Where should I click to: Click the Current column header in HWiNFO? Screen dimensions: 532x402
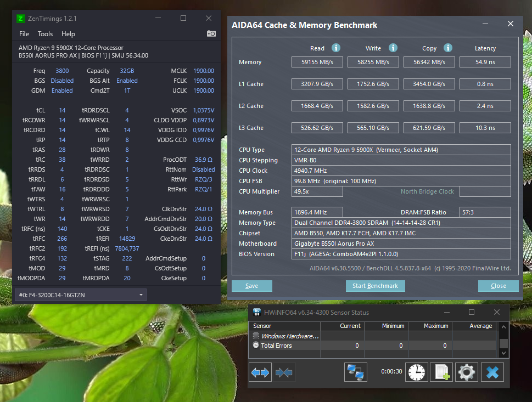[x=342, y=326]
